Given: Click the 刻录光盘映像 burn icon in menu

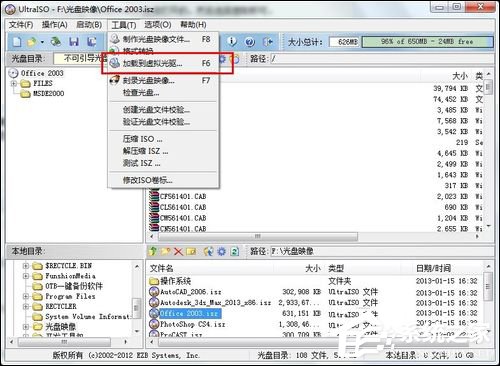Looking at the screenshot, I should (x=115, y=80).
